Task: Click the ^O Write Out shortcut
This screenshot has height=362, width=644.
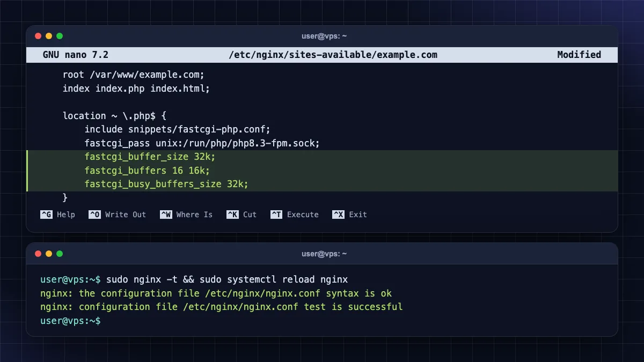Action: coord(118,215)
